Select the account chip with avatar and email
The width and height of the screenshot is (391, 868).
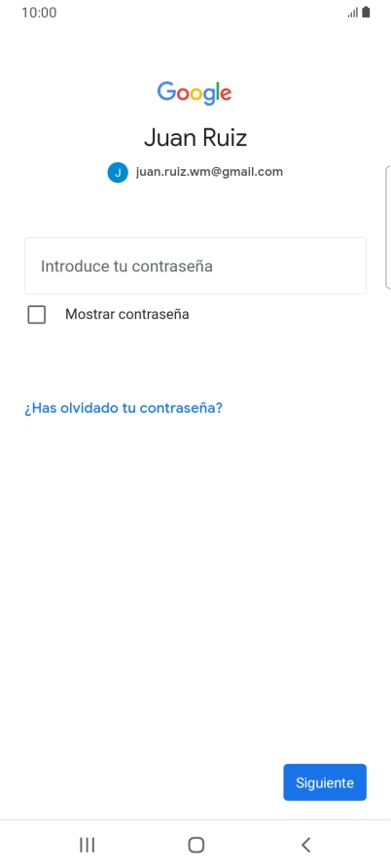point(195,172)
